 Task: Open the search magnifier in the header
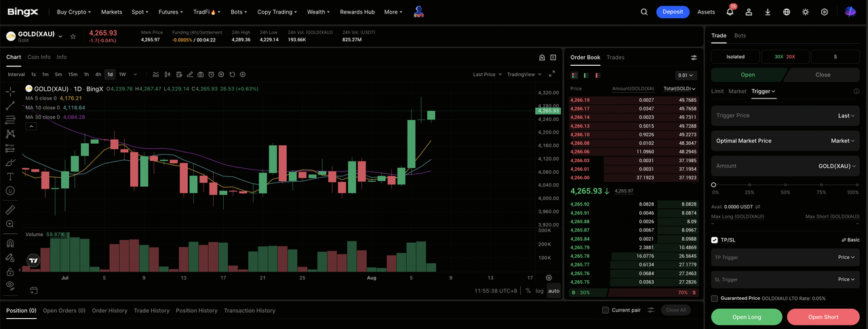coord(644,12)
